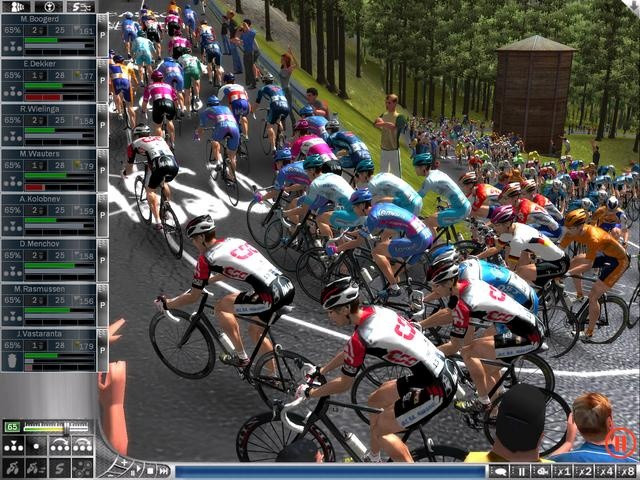Select rider E.Dekker by name
The image size is (640, 480).
point(40,64)
